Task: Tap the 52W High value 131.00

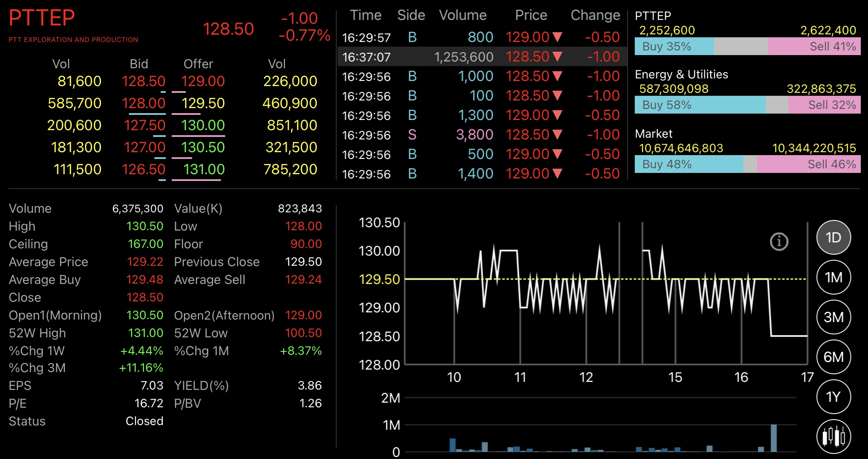Action: (145, 333)
